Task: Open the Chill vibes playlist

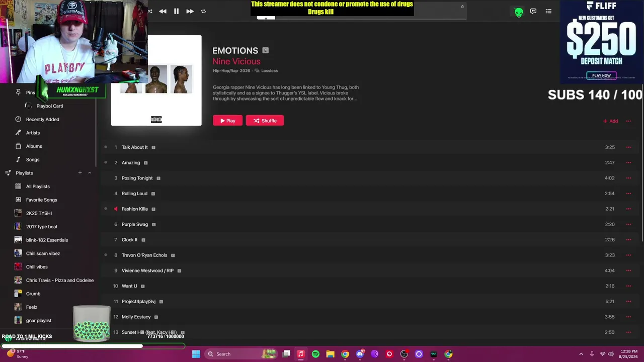Action: (x=37, y=267)
